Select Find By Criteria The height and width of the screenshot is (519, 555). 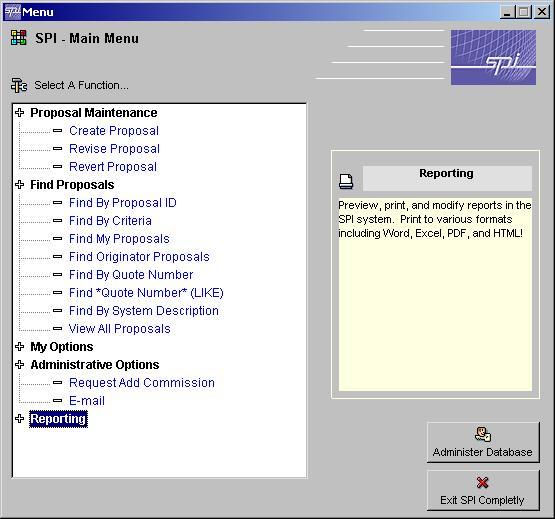pyautogui.click(x=110, y=221)
